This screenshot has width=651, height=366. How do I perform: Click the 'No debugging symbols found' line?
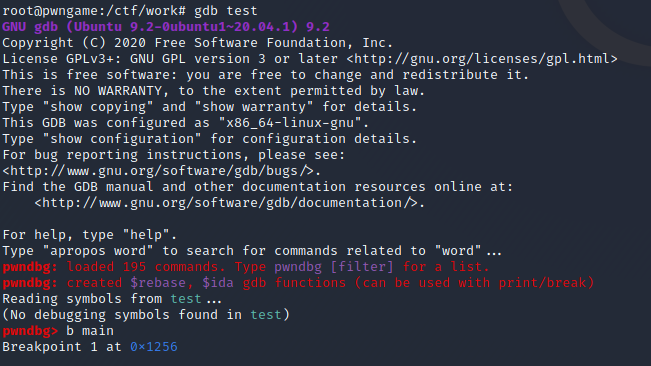[146, 315]
